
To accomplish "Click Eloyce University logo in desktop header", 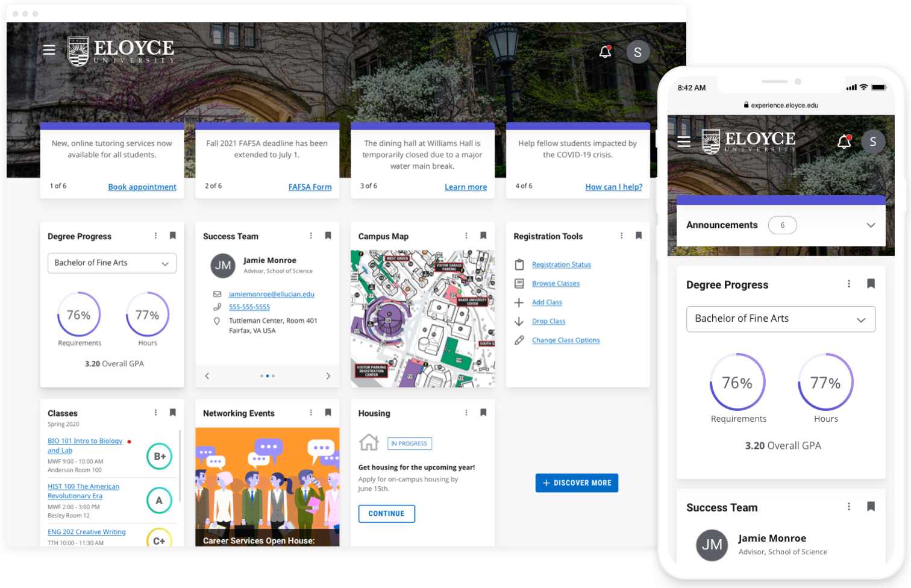I will tap(121, 51).
